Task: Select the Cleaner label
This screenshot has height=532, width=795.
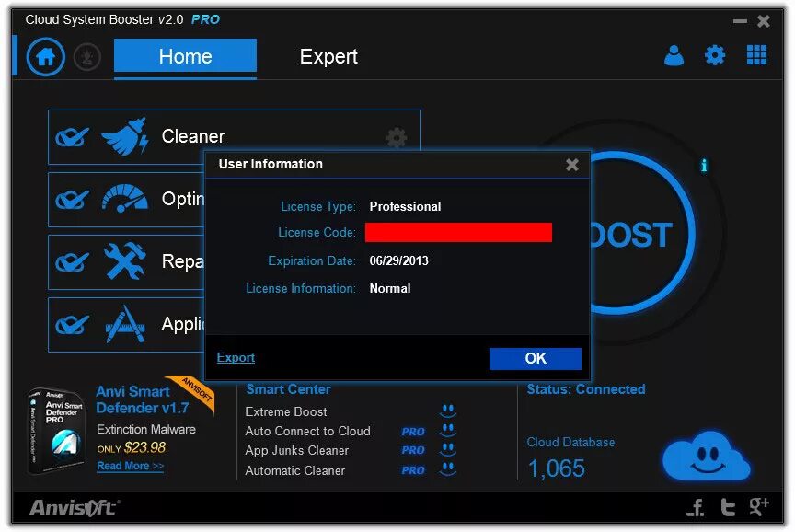Action: [192, 136]
